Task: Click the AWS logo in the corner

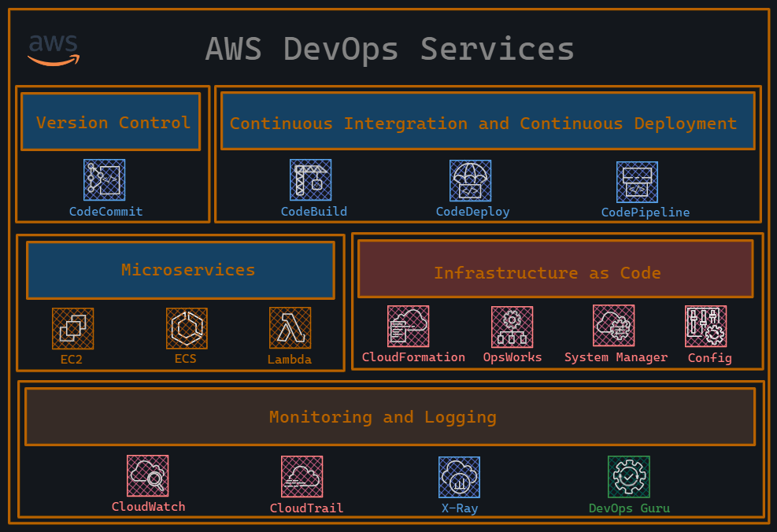Action: click(x=52, y=48)
